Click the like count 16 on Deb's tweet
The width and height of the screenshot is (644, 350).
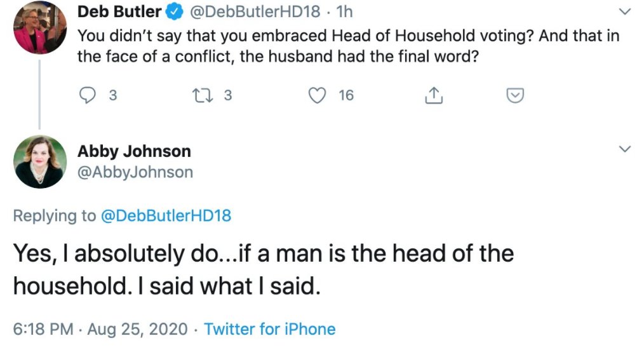pyautogui.click(x=345, y=95)
